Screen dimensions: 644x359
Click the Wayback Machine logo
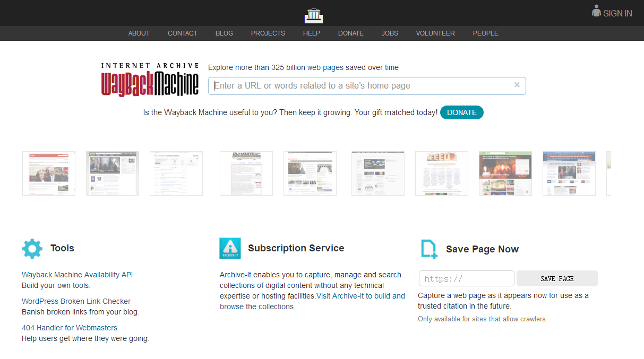[150, 80]
